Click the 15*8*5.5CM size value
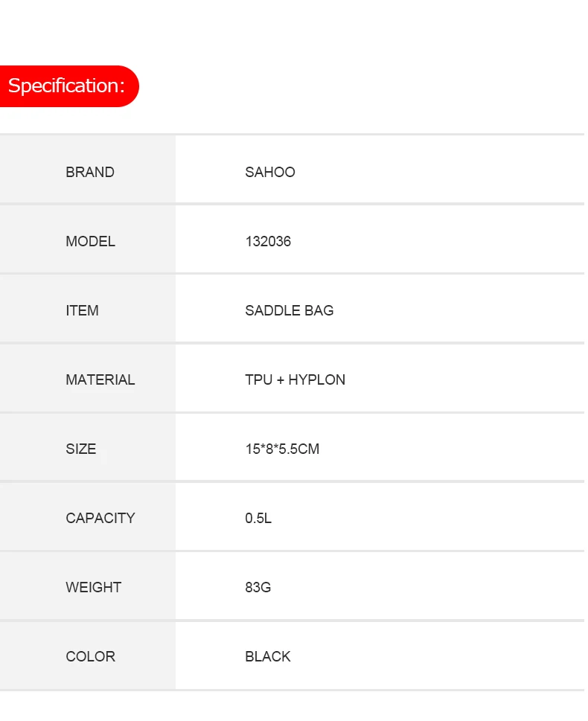This screenshot has height=721, width=588. (282, 449)
